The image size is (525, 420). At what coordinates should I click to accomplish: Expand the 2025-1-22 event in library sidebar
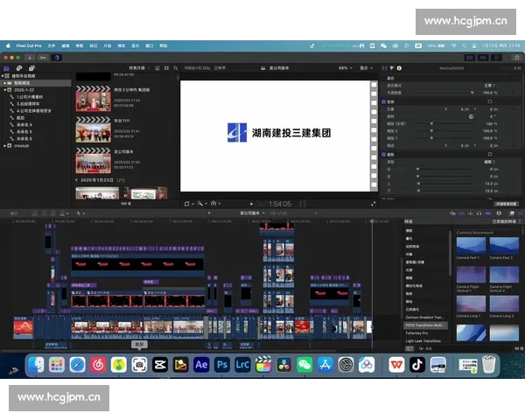7,90
